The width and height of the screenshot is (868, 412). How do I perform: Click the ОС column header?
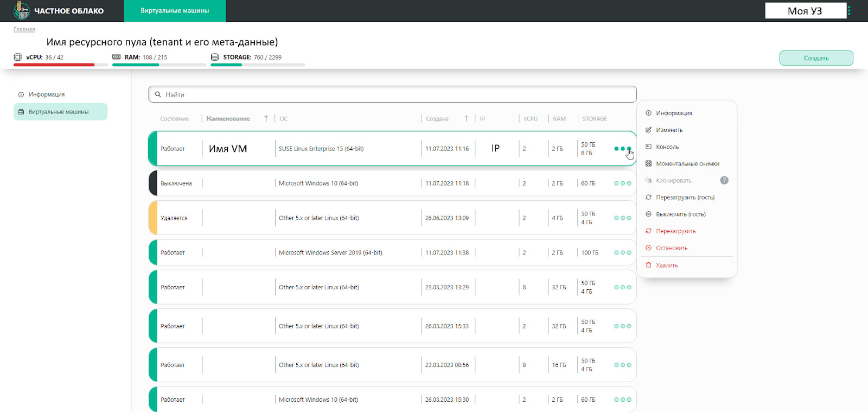tap(284, 118)
